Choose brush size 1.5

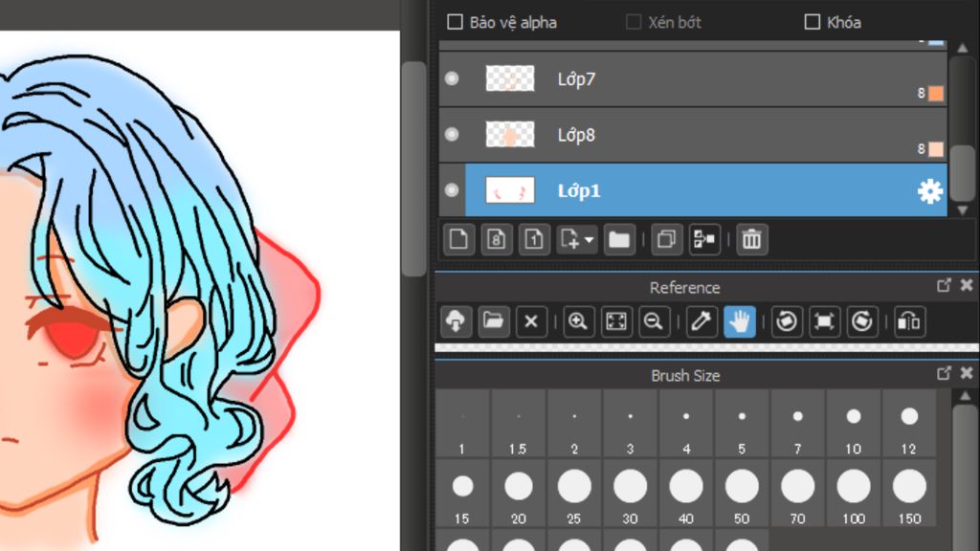[x=518, y=424]
